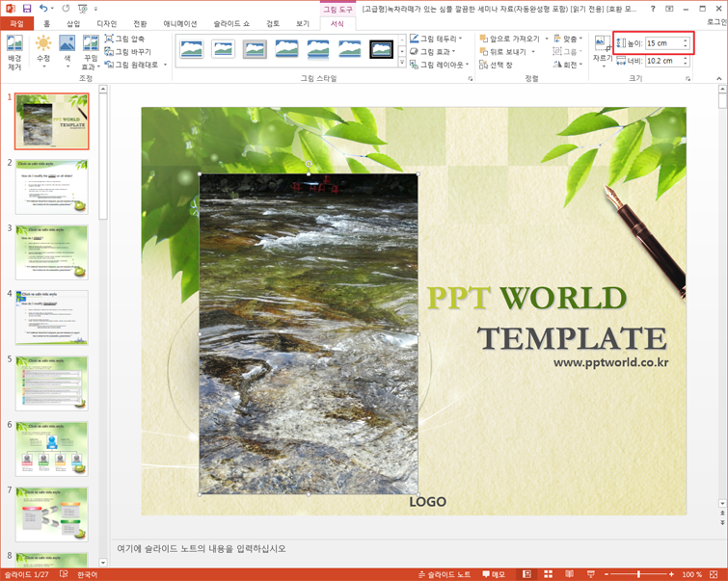
Task: Click the zoom slider handle
Action: click(639, 574)
